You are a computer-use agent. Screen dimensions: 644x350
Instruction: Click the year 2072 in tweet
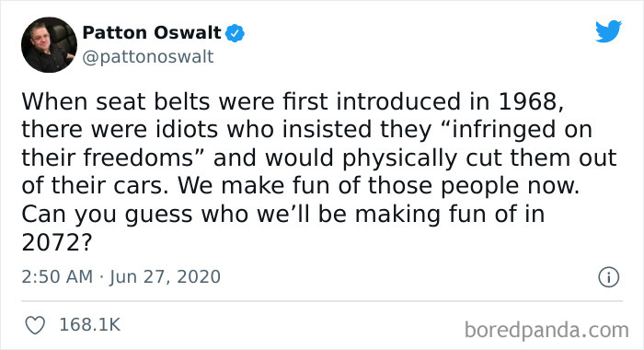[52, 243]
